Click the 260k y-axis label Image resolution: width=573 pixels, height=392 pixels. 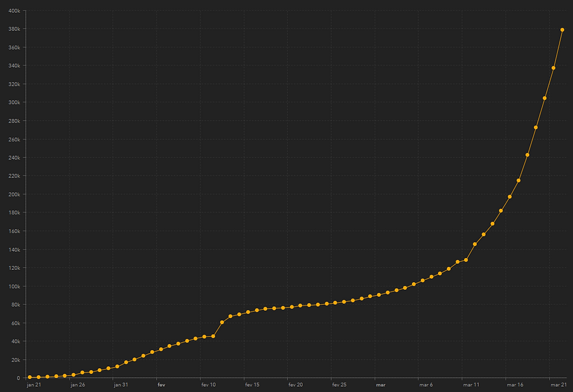coord(14,140)
